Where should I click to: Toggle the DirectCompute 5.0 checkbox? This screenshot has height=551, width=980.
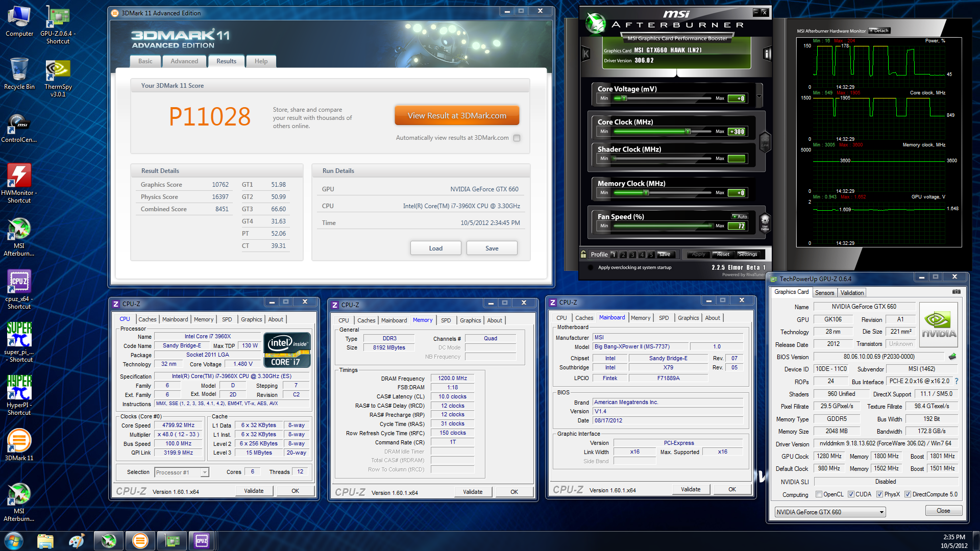click(908, 494)
